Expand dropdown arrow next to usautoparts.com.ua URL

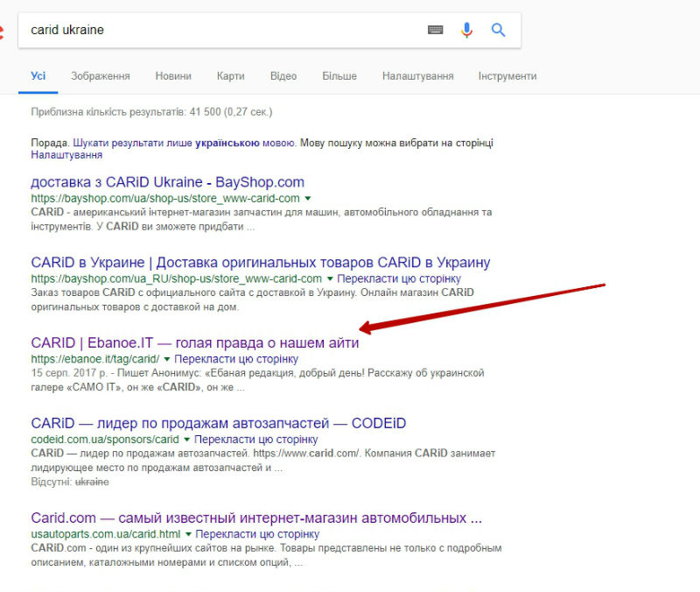coord(187,534)
